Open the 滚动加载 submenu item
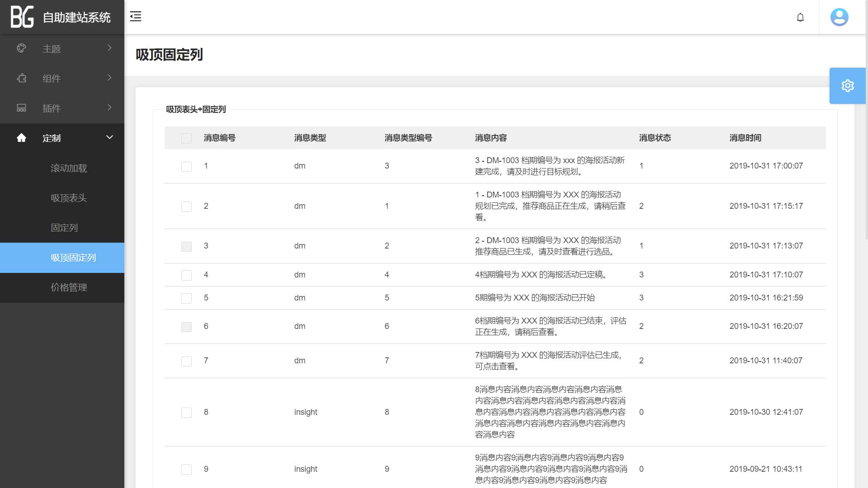The image size is (868, 488). 69,168
